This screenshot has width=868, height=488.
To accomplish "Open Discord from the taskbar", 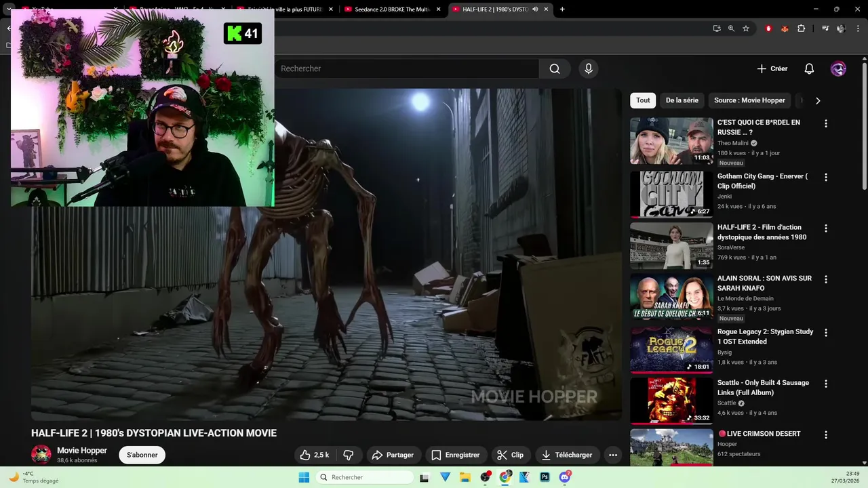I will click(x=565, y=477).
